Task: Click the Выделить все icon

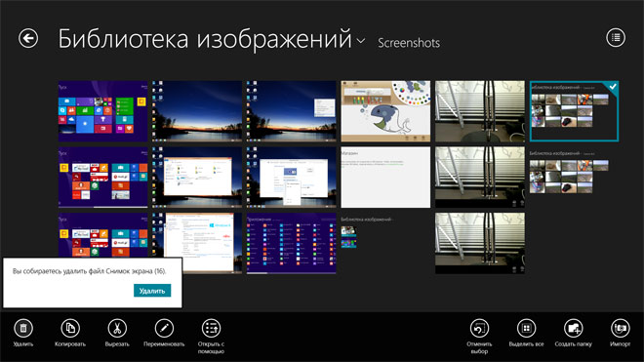Action: [x=526, y=328]
